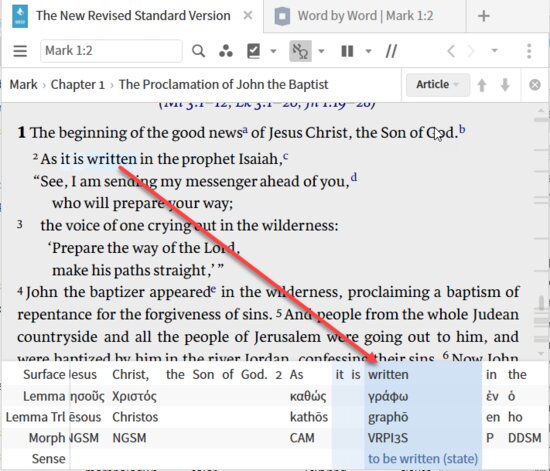Select the Lemma row label
The image size is (550, 471).
44,396
